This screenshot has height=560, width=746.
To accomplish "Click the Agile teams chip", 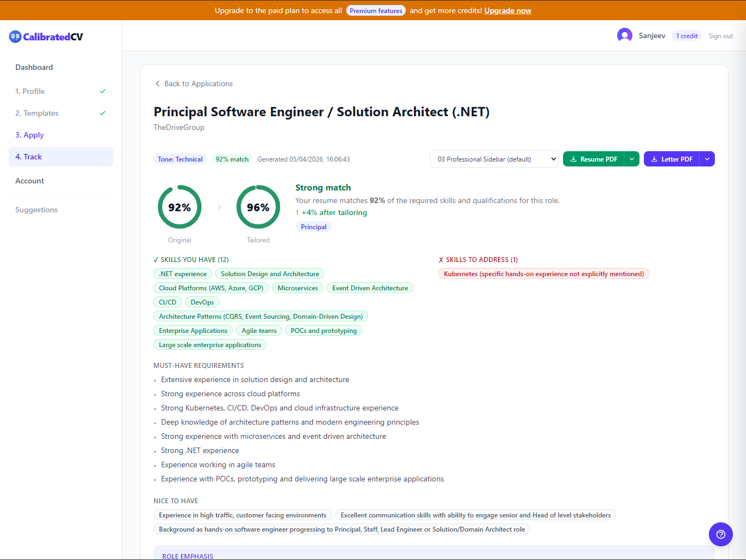I will 259,331.
